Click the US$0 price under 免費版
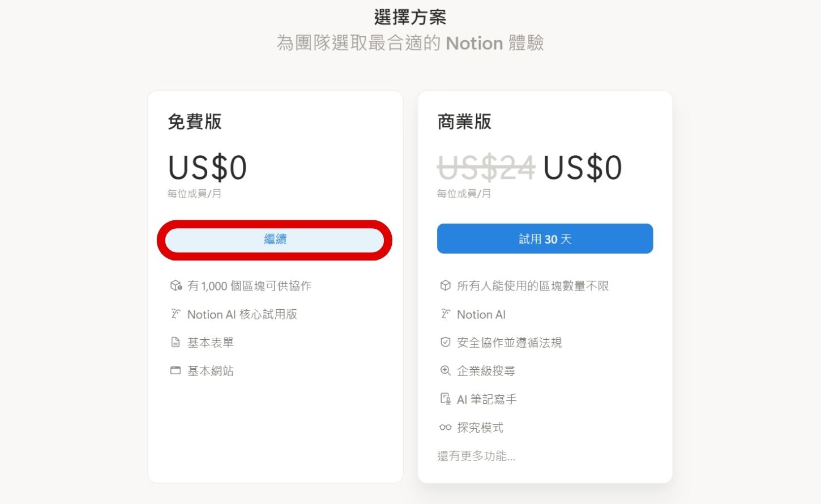This screenshot has width=821, height=504. click(207, 166)
